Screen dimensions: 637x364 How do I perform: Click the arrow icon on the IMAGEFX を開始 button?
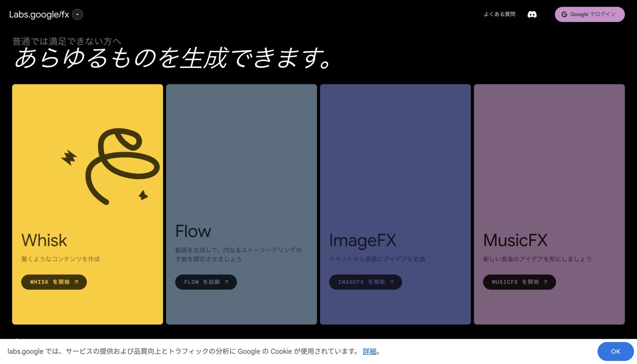[391, 282]
